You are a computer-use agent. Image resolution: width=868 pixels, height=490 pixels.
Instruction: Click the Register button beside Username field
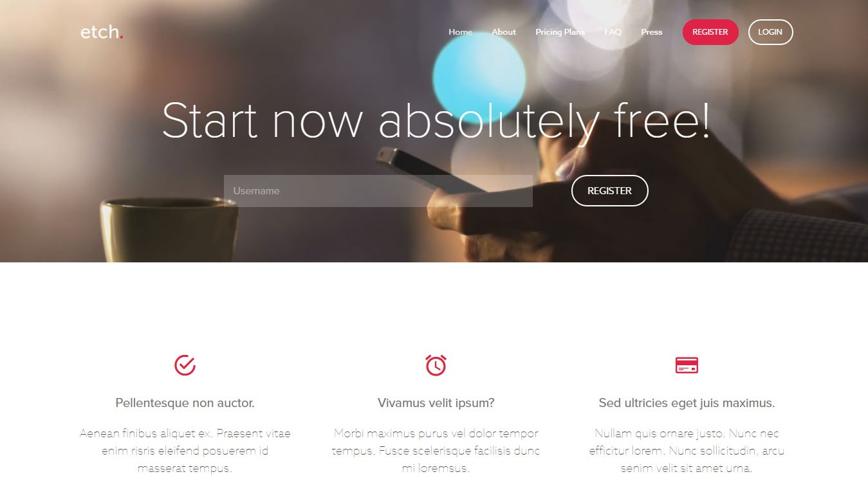(609, 190)
